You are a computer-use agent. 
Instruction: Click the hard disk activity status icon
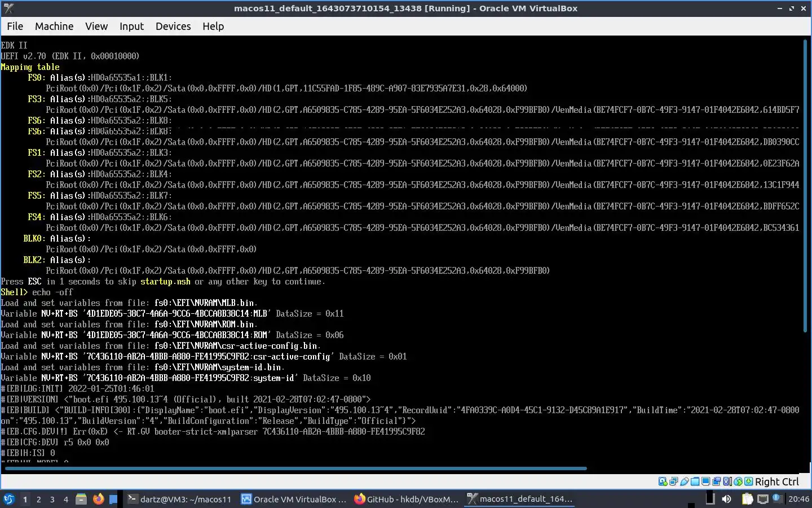tap(663, 481)
